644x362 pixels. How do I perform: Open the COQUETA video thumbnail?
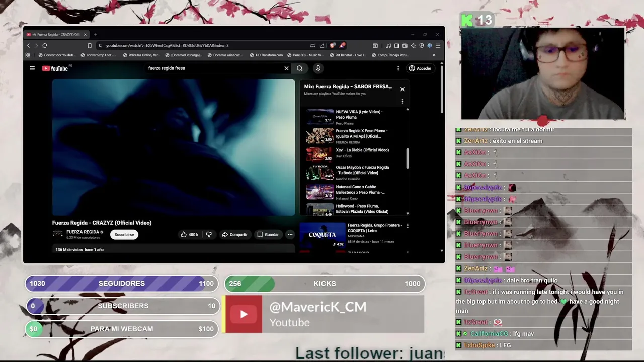pos(323,235)
